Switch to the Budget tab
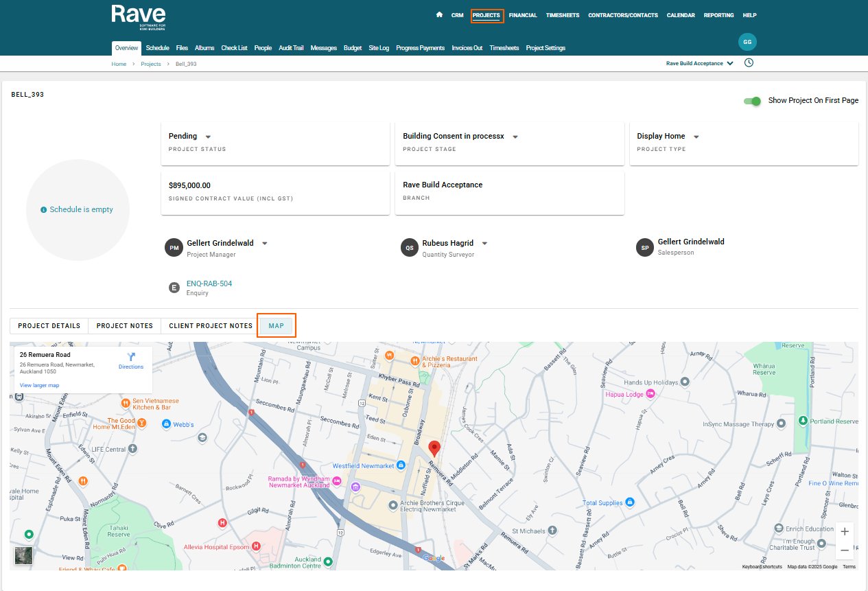The height and width of the screenshot is (591, 868). [x=353, y=48]
